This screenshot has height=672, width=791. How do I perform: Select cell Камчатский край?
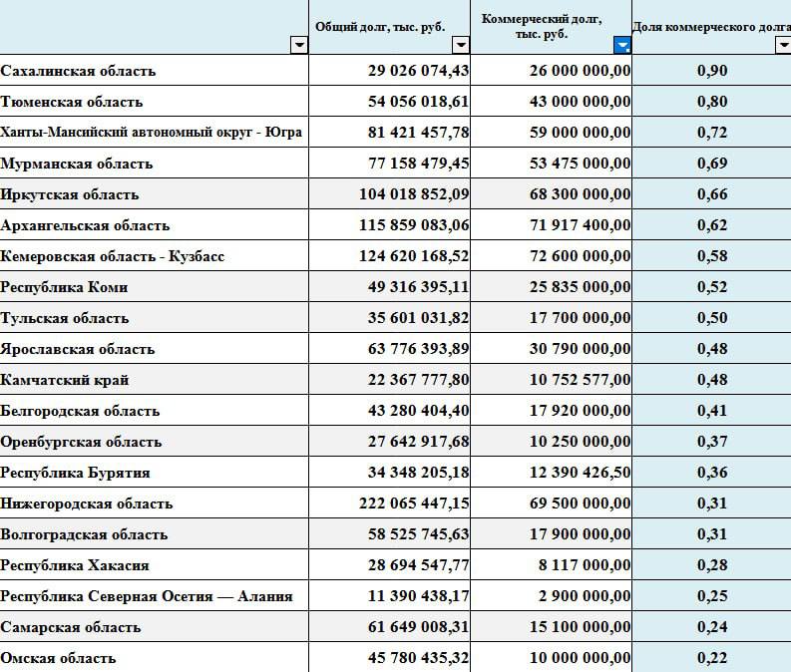point(154,379)
